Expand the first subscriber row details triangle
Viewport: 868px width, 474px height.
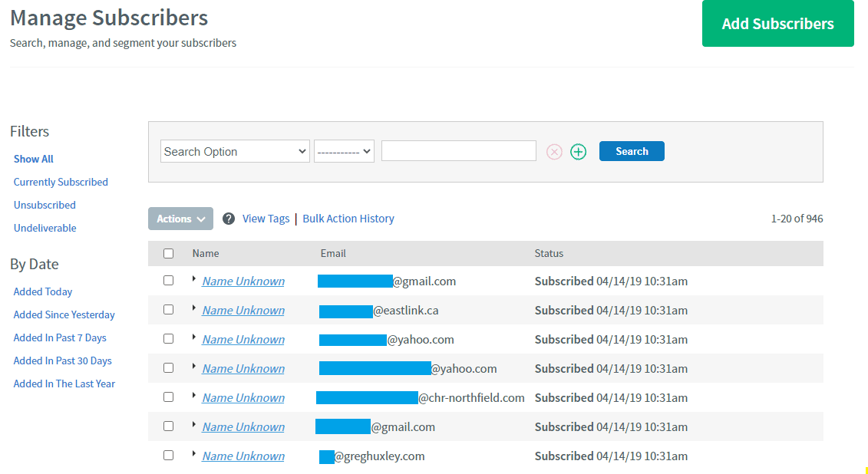[x=193, y=280]
